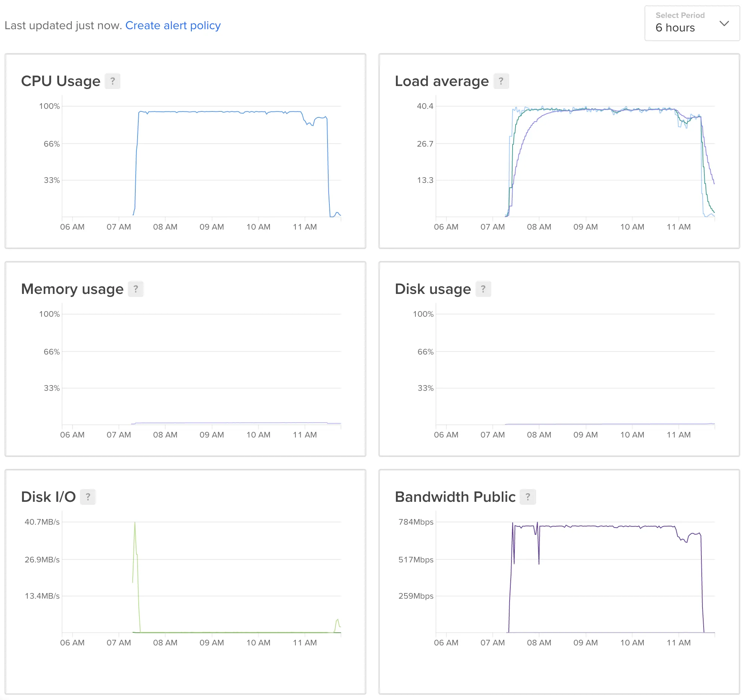
Task: Open the Disk usage help tooltip
Action: pos(483,289)
